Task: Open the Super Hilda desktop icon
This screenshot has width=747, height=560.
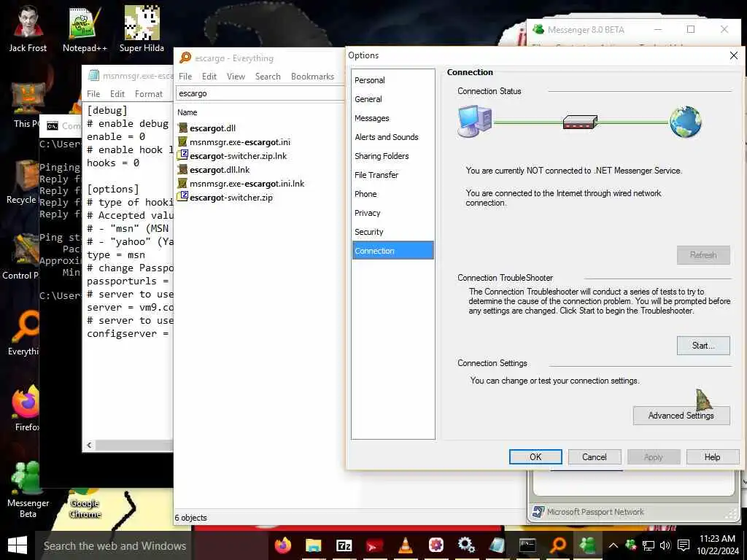Action: tap(142, 28)
